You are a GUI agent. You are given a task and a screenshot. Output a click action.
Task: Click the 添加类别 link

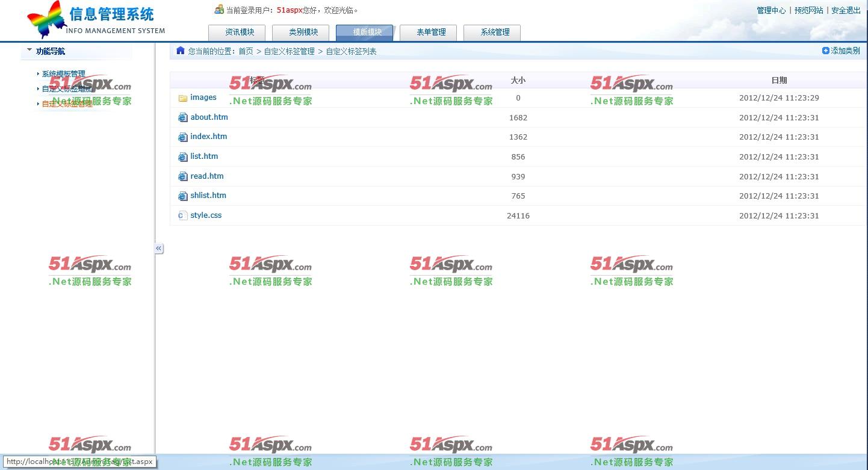click(841, 51)
